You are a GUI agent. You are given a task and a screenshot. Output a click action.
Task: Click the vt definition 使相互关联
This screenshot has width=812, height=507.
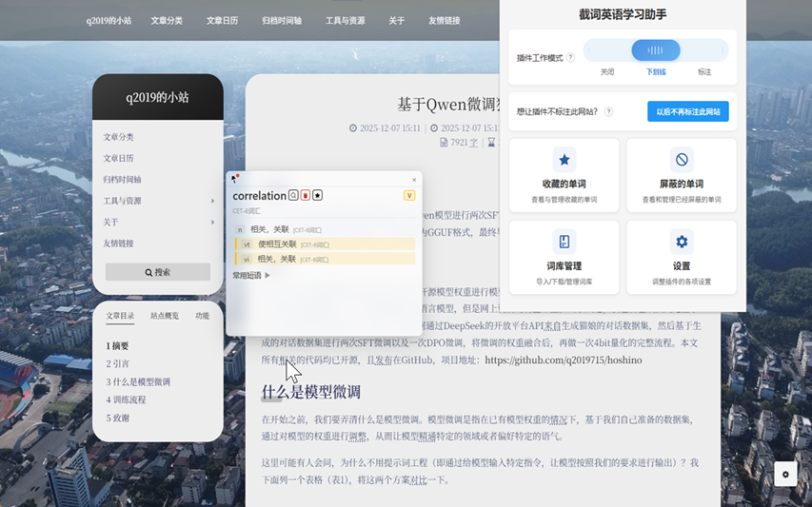click(278, 244)
